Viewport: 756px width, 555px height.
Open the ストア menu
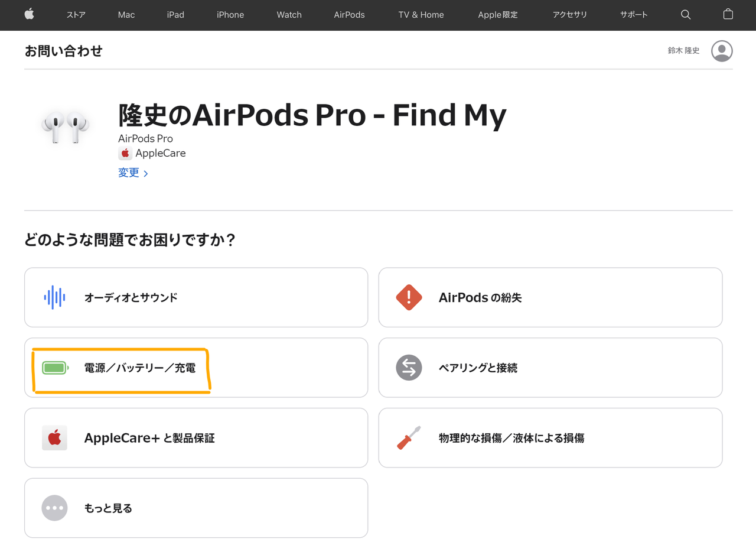coord(76,15)
